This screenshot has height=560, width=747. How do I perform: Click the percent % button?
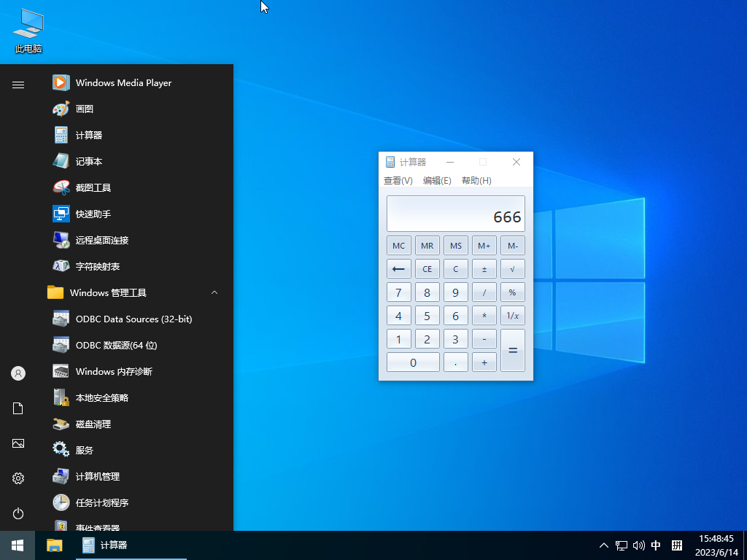[x=513, y=292]
